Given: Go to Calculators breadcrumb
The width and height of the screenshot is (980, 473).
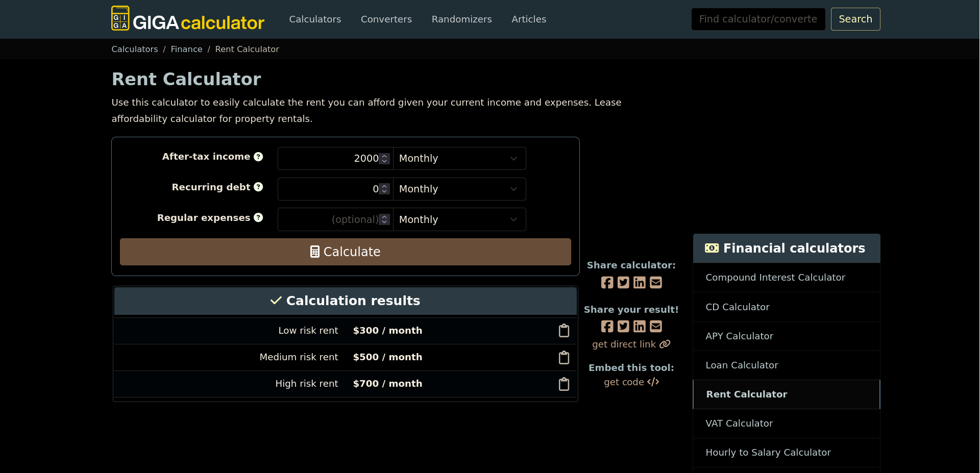Looking at the screenshot, I should 135,49.
